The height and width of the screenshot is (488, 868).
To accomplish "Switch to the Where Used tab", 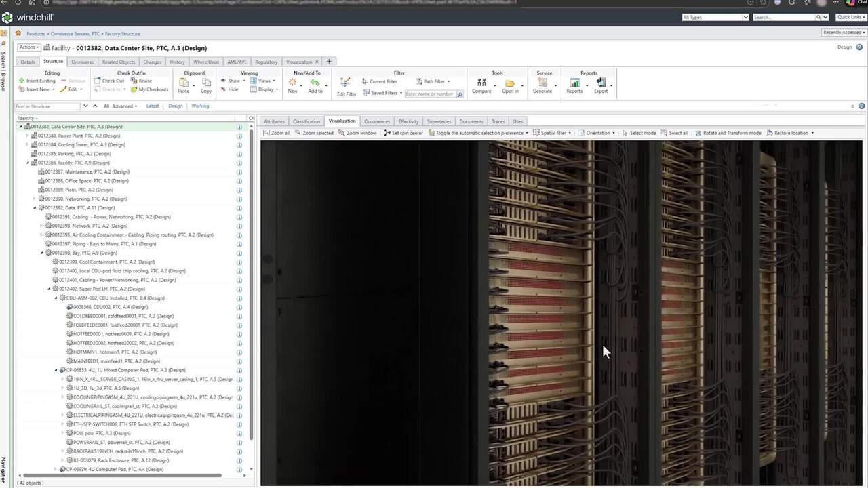I will pos(205,62).
